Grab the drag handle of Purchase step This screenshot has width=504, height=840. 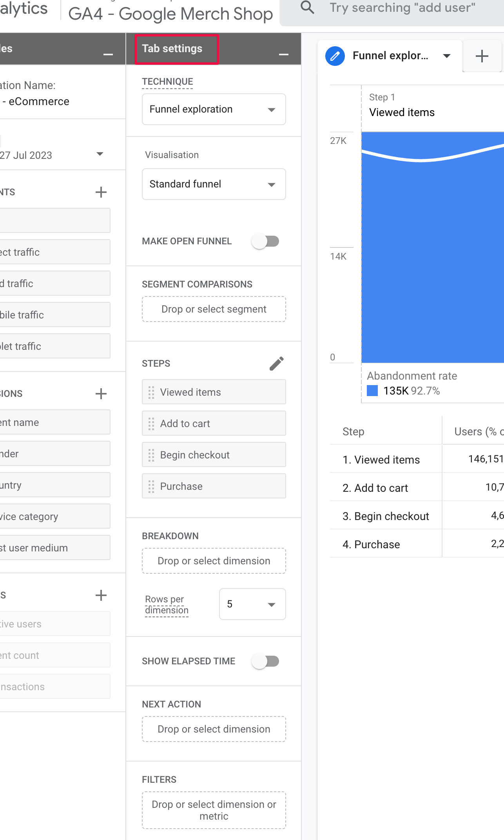tap(151, 486)
